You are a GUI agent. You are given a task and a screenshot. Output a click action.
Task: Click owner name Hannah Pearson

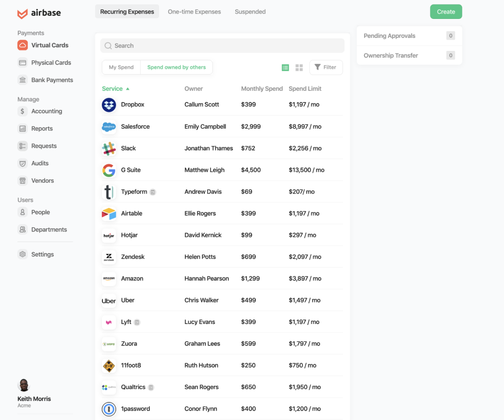207,279
